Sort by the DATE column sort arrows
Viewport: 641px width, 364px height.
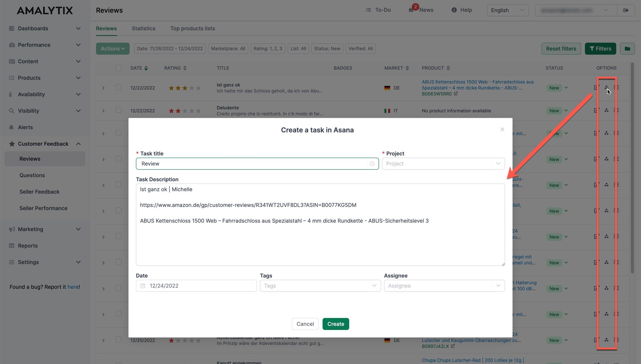[x=146, y=68]
